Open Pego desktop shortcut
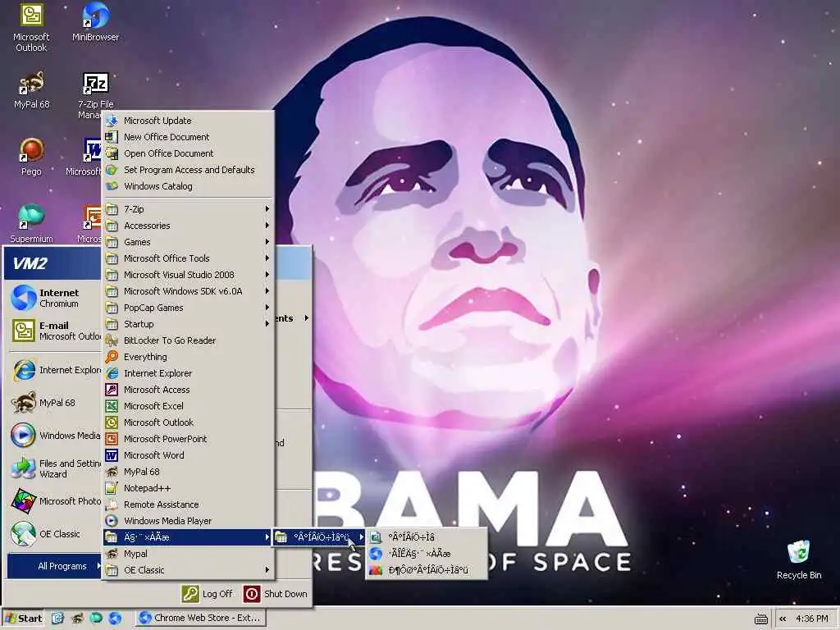The image size is (840, 630). [x=31, y=157]
